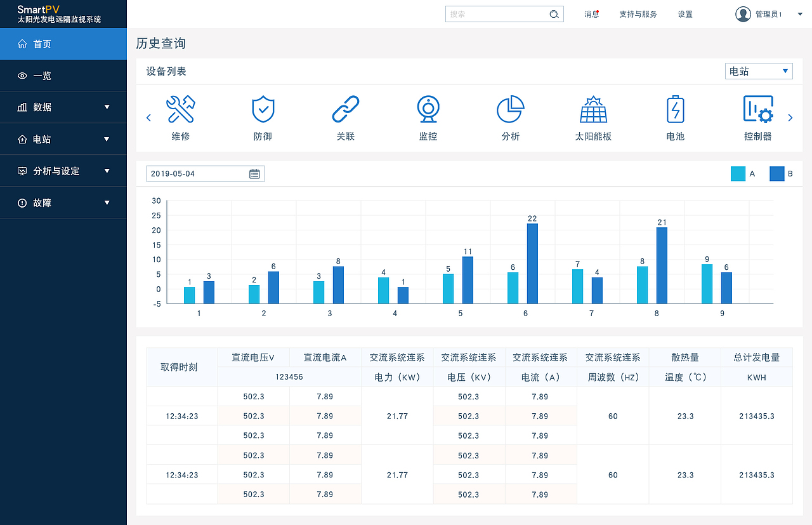Toggle series B legend swatch
This screenshot has height=525, width=812.
(777, 173)
